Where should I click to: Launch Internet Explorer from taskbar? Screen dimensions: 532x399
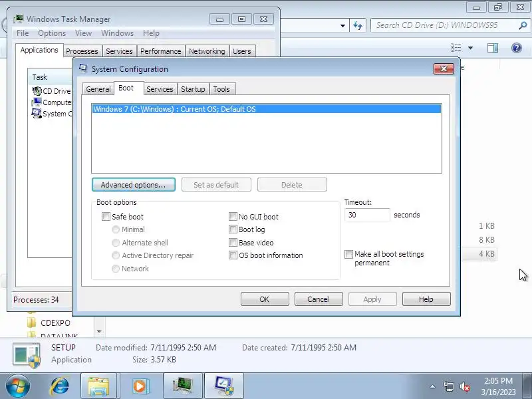pos(60,386)
